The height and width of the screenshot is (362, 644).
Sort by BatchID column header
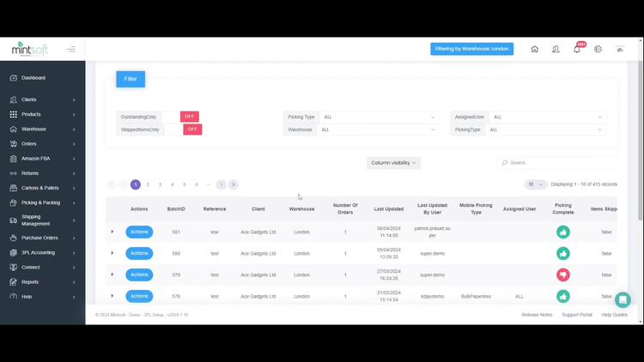tap(176, 209)
